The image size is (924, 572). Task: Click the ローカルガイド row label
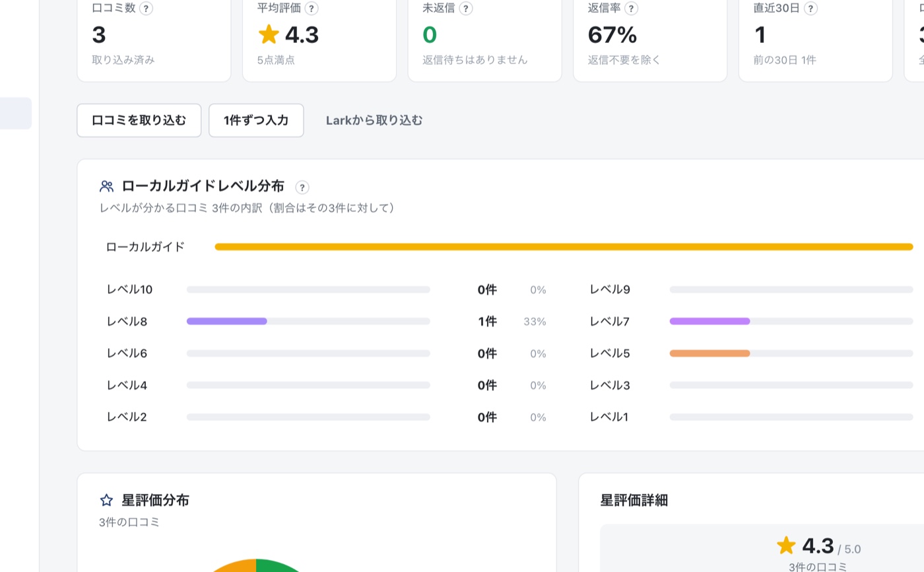pyautogui.click(x=145, y=247)
